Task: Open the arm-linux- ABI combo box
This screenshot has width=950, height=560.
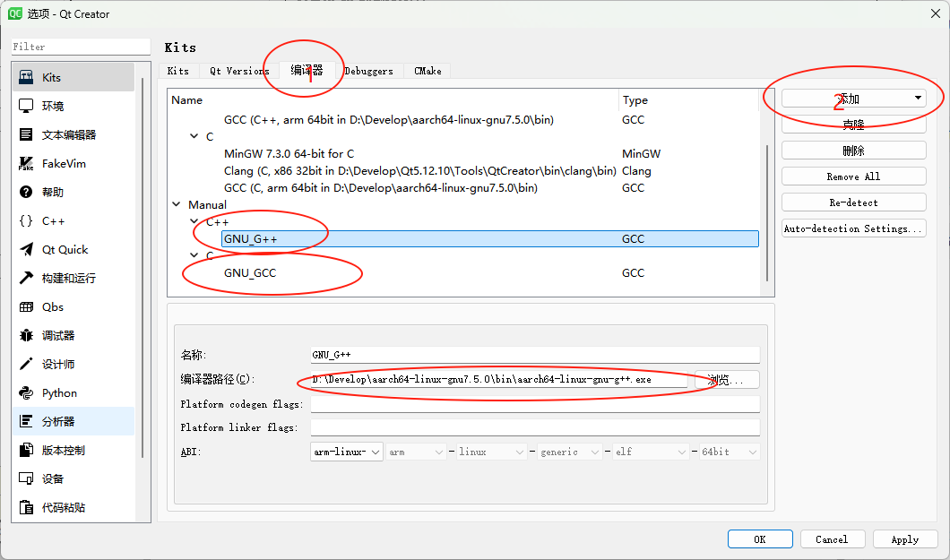Action: (347, 452)
